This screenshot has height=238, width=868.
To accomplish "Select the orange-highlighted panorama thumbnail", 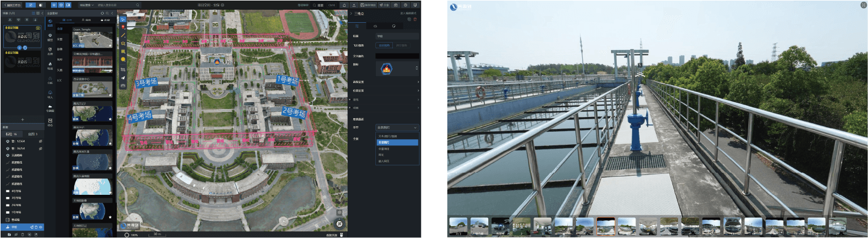I will 606,226.
